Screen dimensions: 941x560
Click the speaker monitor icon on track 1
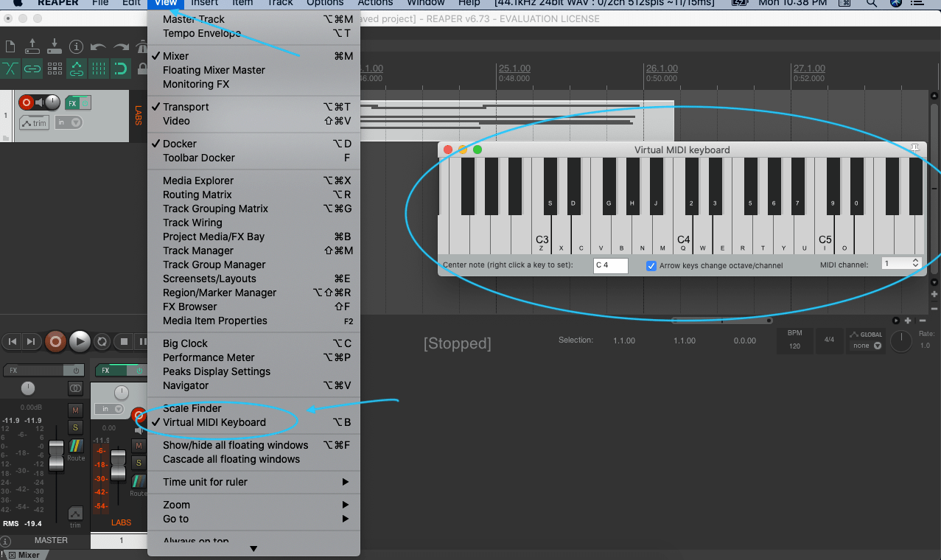click(x=38, y=102)
